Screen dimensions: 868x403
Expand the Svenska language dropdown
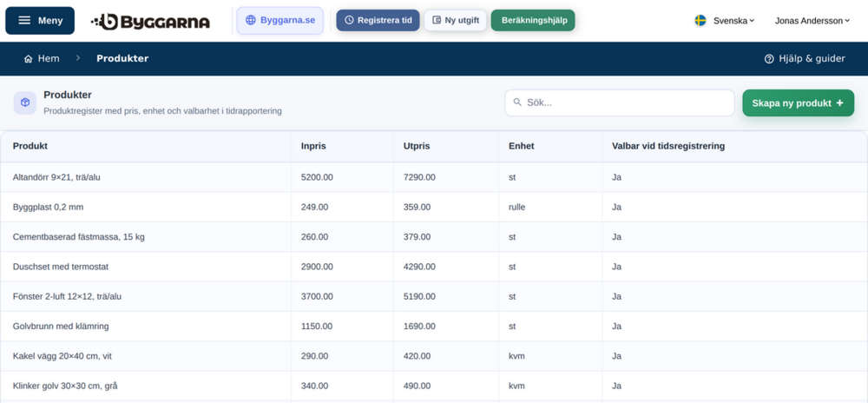click(733, 21)
